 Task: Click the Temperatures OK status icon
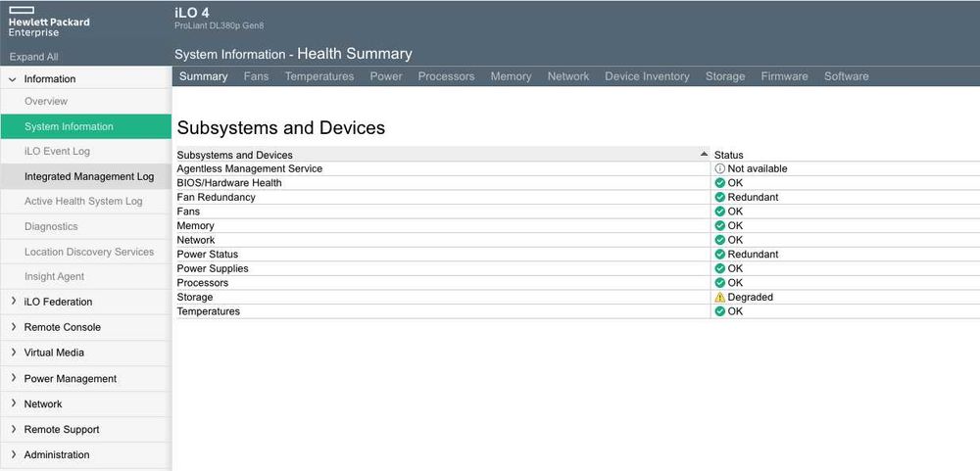(x=720, y=311)
